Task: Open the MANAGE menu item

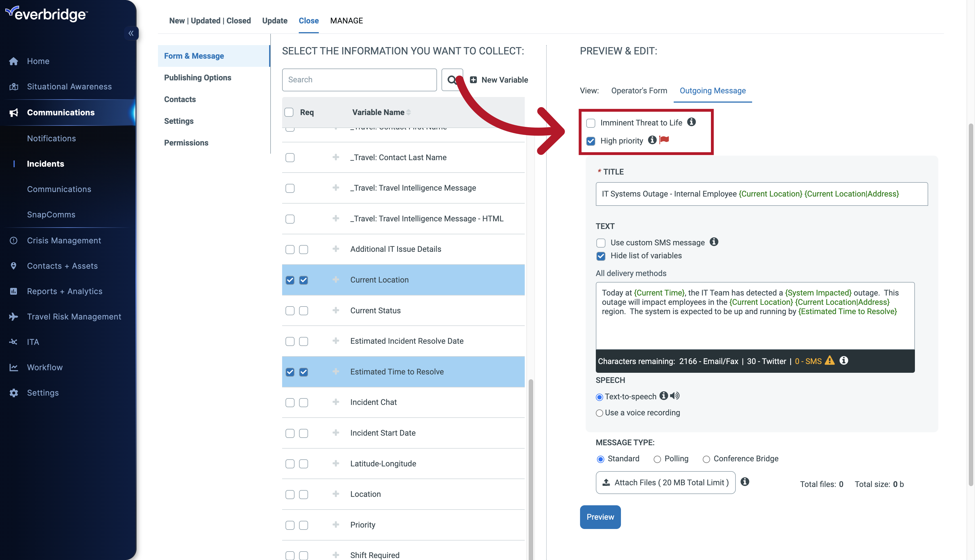Action: [346, 20]
